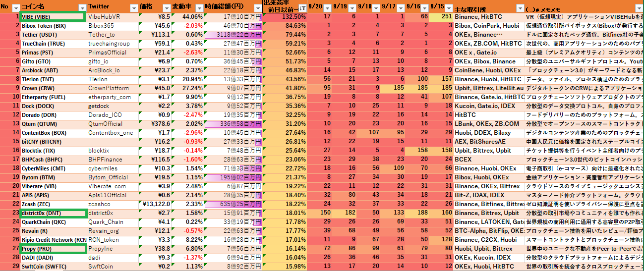This screenshot has width=644, height=271.
Task: Open the 9/20 column filter dropdown
Action: (327, 8)
